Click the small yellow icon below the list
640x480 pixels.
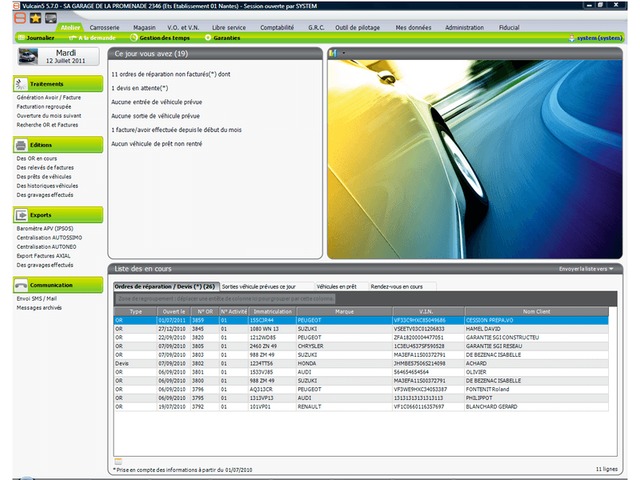tap(118, 461)
